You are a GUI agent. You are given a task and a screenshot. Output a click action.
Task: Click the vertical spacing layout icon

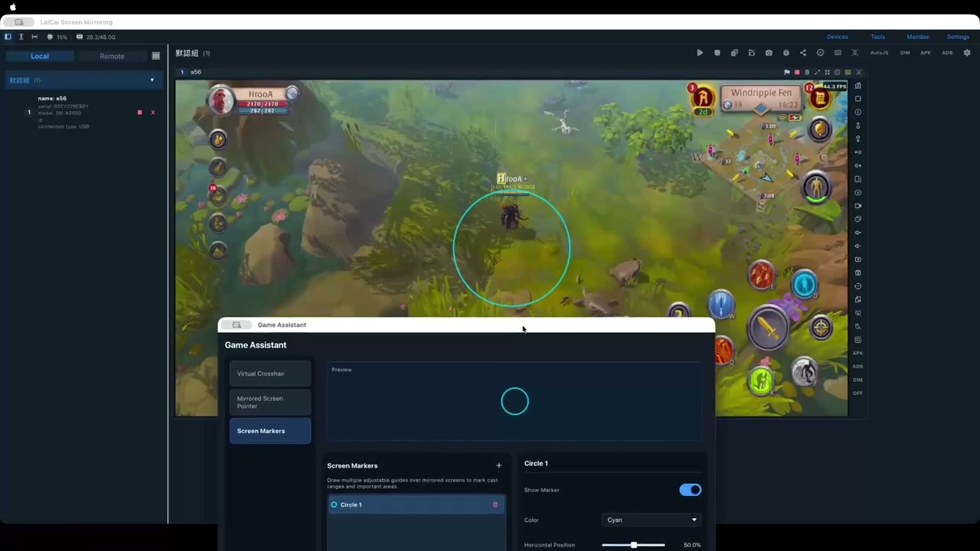(x=21, y=37)
